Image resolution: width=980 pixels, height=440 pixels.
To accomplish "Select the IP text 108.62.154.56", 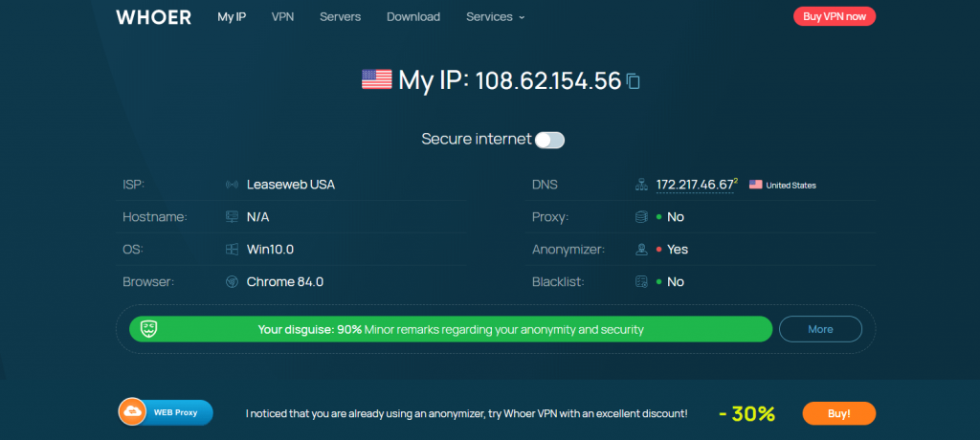I will [x=548, y=80].
